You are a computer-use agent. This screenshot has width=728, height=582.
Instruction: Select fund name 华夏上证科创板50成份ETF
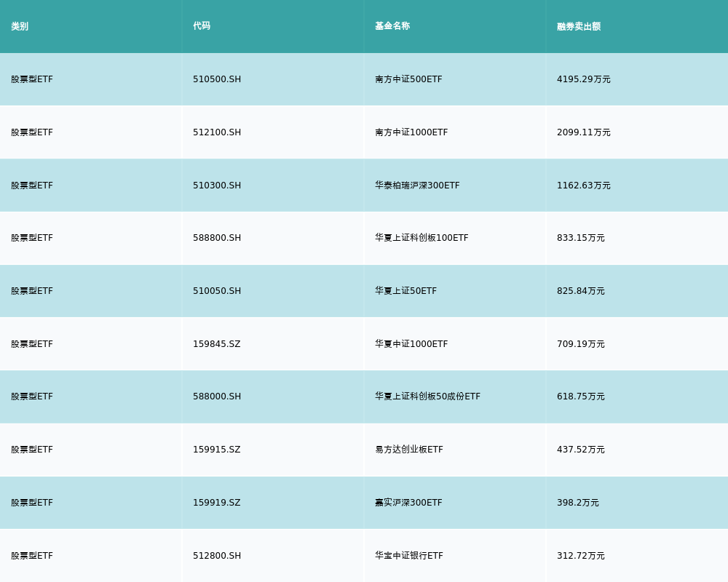pyautogui.click(x=427, y=396)
